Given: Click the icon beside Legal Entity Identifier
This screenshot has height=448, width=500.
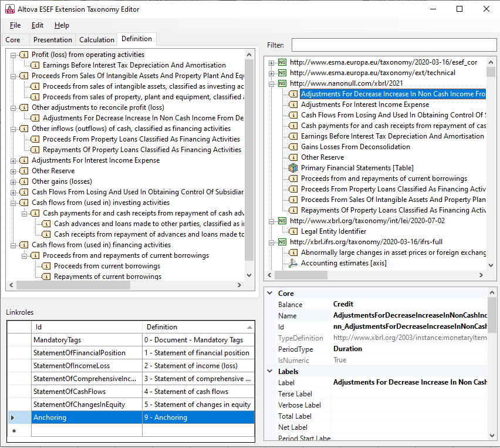Looking at the screenshot, I should [293, 231].
